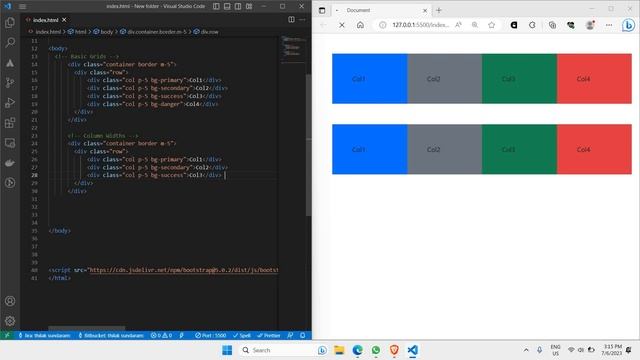Open WhatsApp from taskbar
The height and width of the screenshot is (360, 640).
[x=376, y=350]
